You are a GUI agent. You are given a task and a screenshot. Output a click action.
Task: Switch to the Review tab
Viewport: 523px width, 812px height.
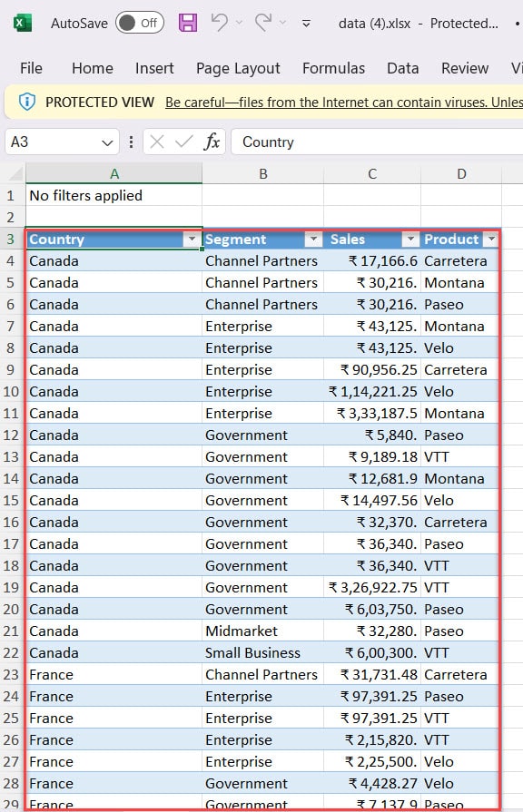tap(465, 68)
